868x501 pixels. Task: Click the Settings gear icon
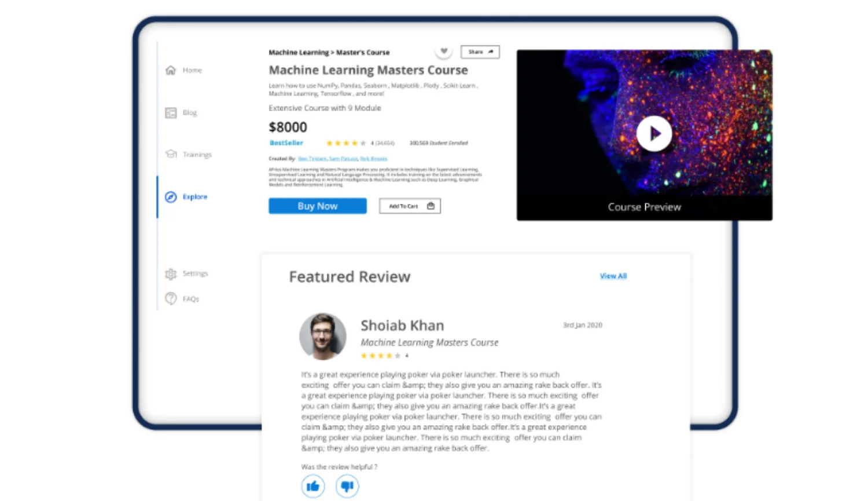coord(171,274)
